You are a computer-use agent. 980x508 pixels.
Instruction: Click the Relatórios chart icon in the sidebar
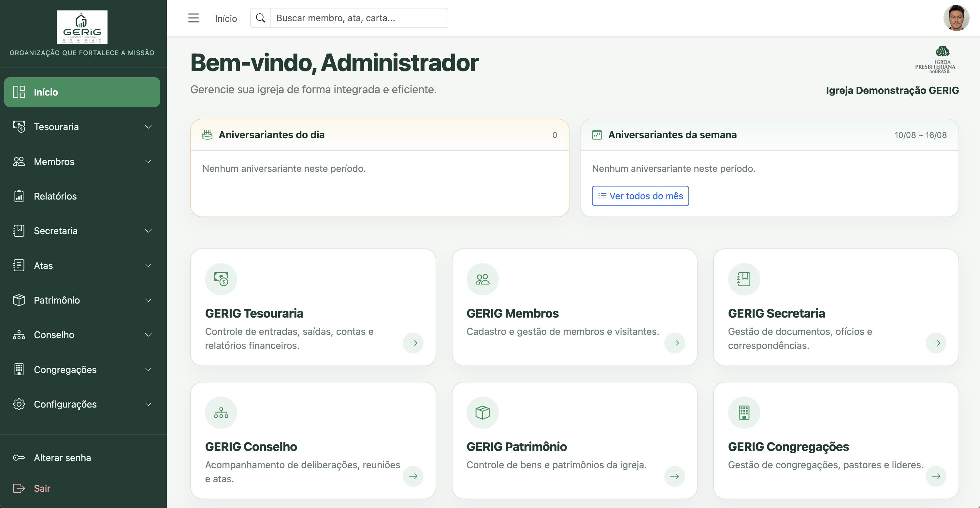[19, 196]
